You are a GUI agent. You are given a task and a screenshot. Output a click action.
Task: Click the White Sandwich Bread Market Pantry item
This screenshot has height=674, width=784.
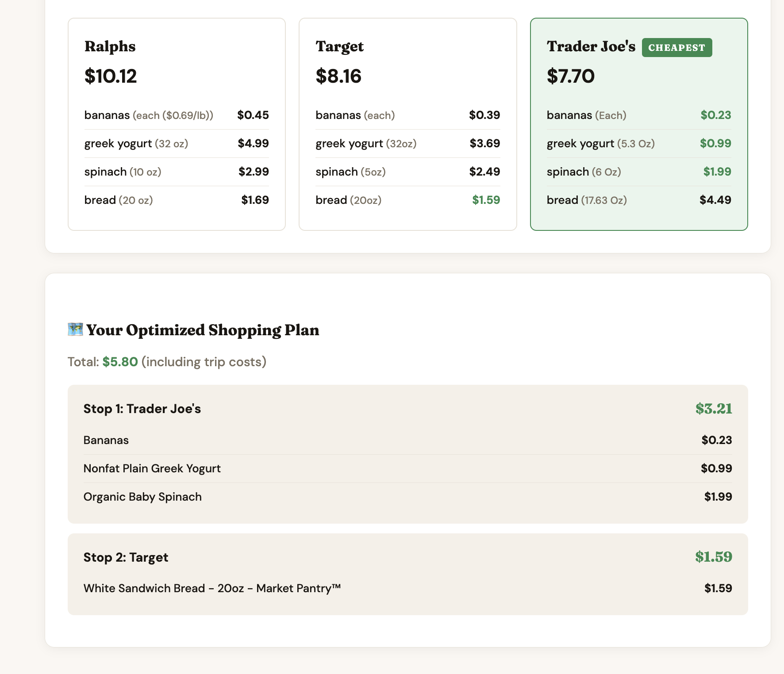[x=212, y=588]
